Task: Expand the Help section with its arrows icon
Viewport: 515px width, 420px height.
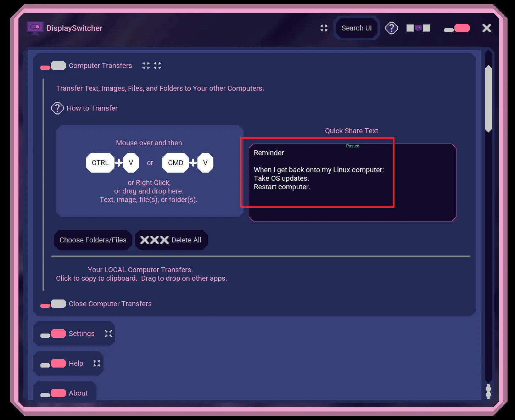Action: [97, 363]
